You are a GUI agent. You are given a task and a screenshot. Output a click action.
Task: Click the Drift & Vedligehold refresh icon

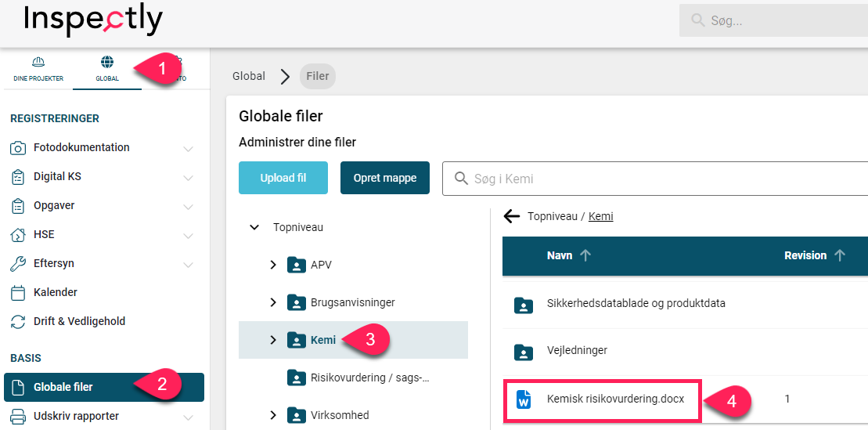pos(18,321)
